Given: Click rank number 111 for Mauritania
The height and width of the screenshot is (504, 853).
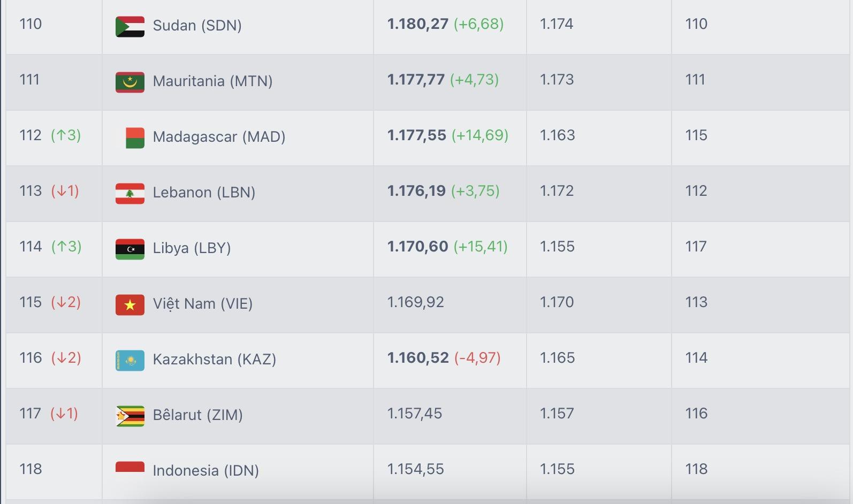Looking at the screenshot, I should [x=29, y=80].
